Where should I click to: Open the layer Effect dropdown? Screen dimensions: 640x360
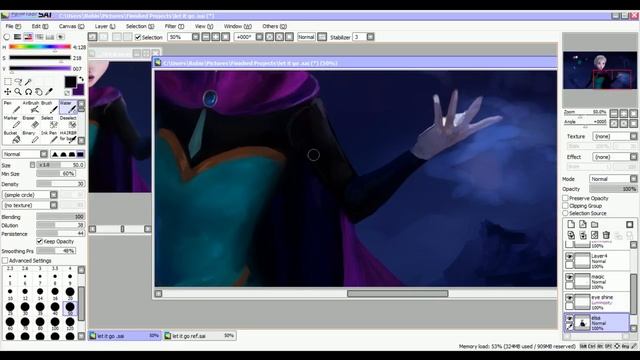tap(615, 157)
